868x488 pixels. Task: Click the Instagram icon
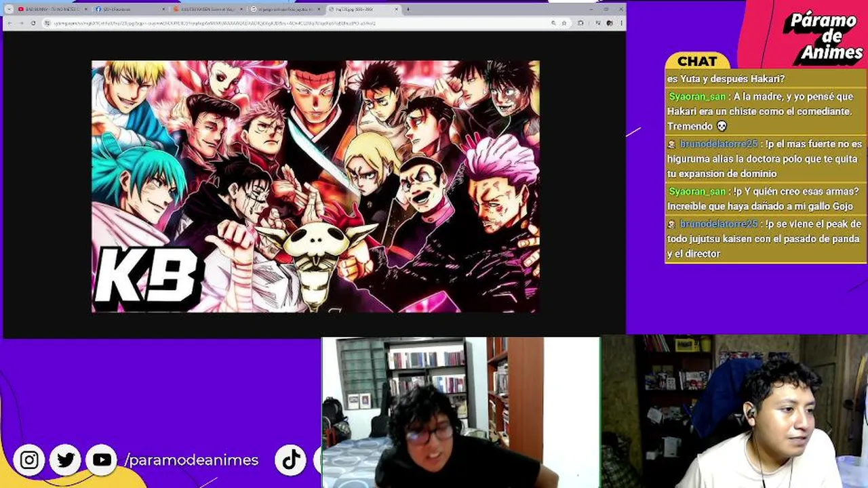point(29,460)
